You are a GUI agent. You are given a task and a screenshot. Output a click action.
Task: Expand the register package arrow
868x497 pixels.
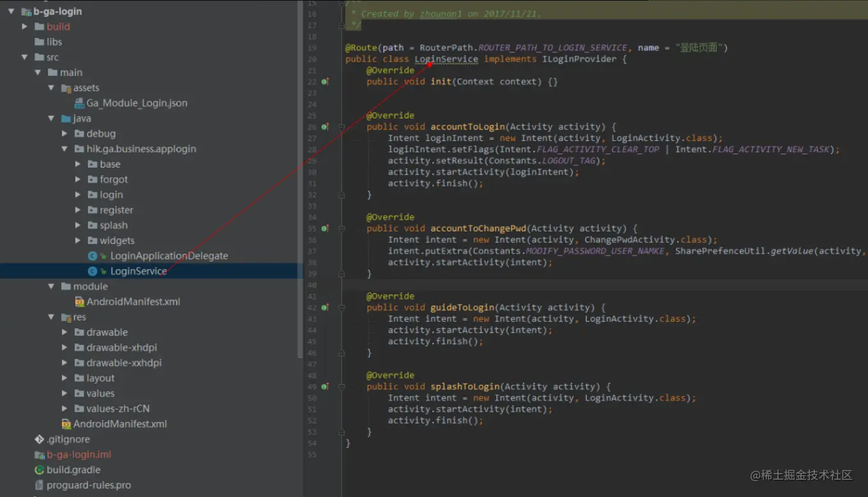(78, 210)
